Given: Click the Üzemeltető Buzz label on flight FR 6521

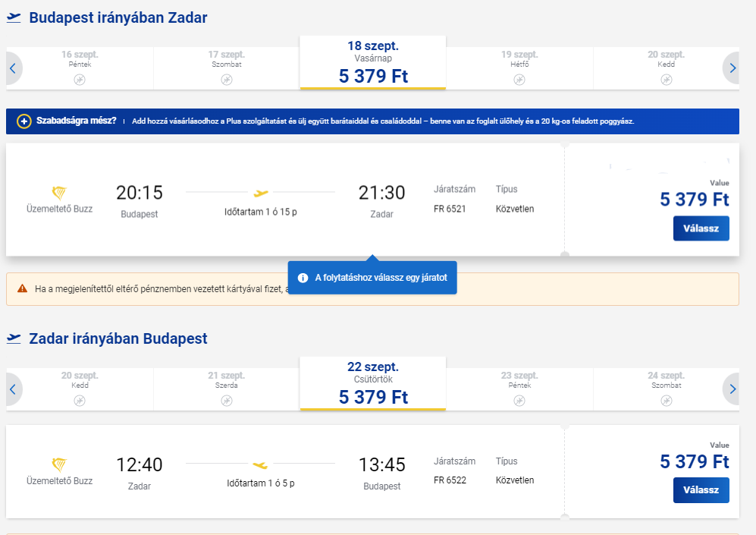Looking at the screenshot, I should 59,209.
